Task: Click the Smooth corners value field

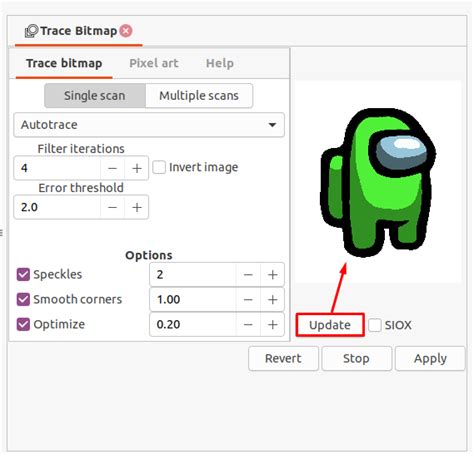Action: (193, 299)
